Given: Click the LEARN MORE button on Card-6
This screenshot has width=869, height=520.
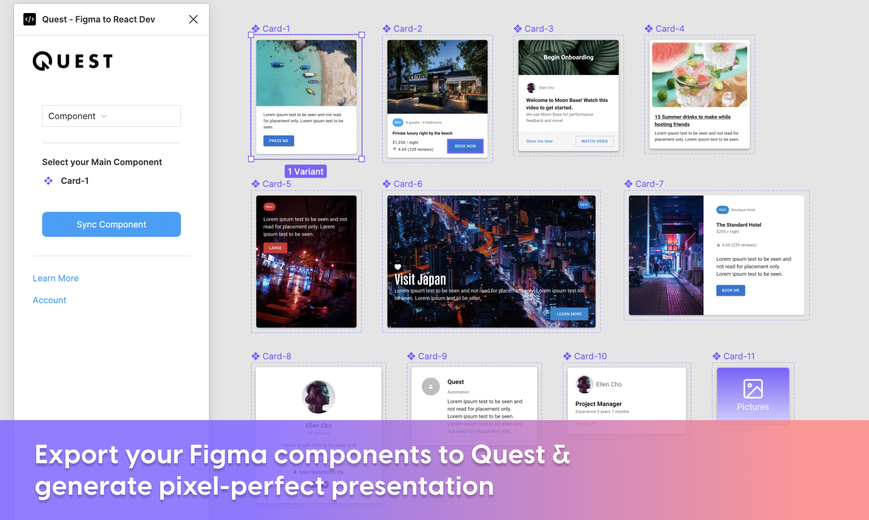Looking at the screenshot, I should 569,314.
